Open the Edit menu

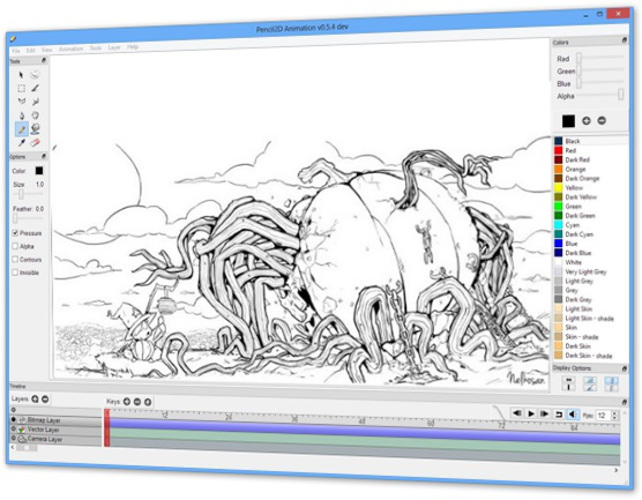[x=31, y=50]
